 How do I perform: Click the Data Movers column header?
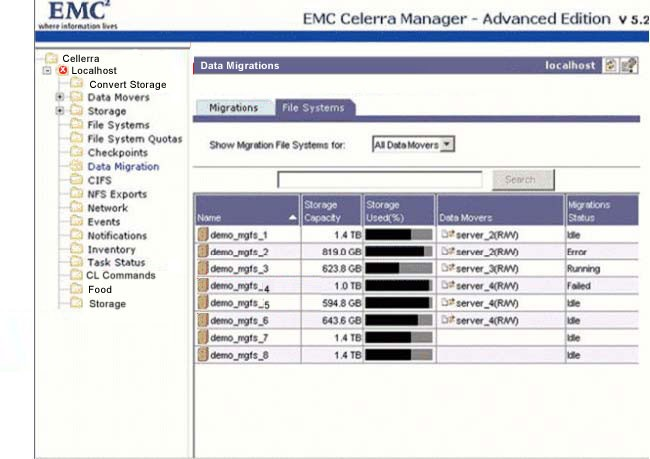(x=500, y=211)
